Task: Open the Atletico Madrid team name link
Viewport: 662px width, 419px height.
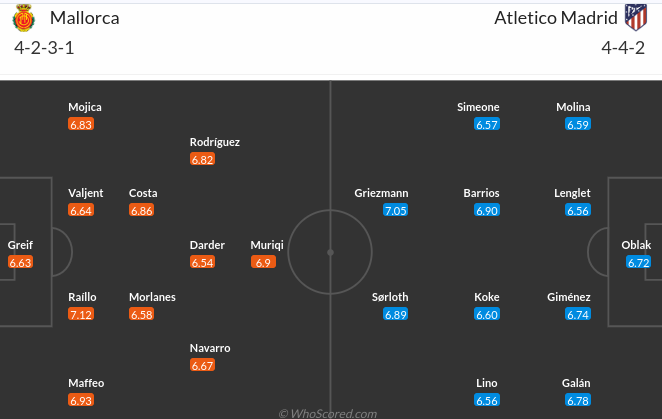Action: 556,17
